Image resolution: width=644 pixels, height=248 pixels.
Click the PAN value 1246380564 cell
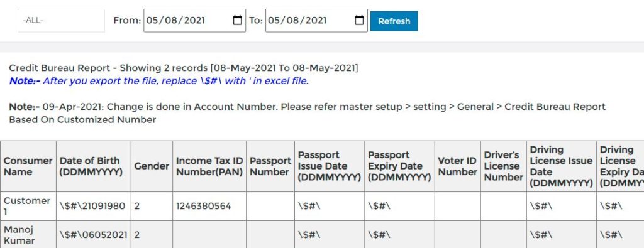[x=209, y=206]
